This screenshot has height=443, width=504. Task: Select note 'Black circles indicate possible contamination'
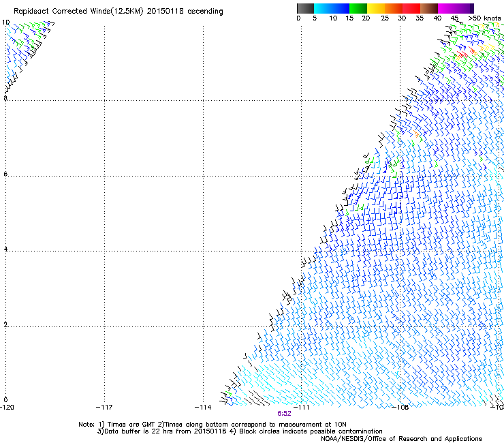311,431
